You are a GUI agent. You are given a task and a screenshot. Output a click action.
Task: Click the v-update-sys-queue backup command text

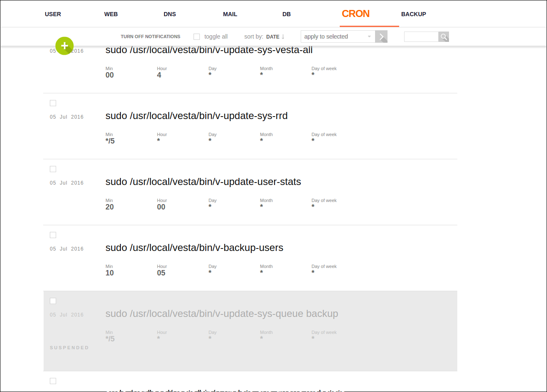(x=222, y=314)
